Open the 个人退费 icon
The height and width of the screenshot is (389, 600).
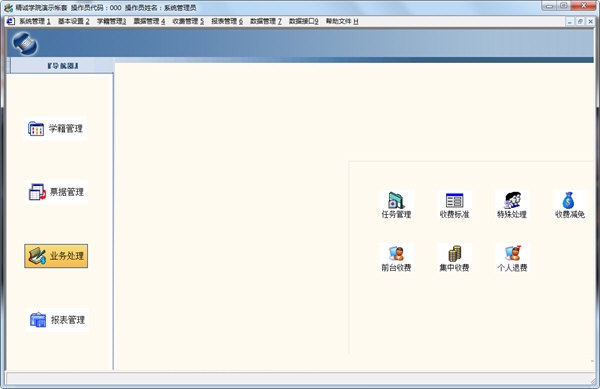pyautogui.click(x=512, y=259)
